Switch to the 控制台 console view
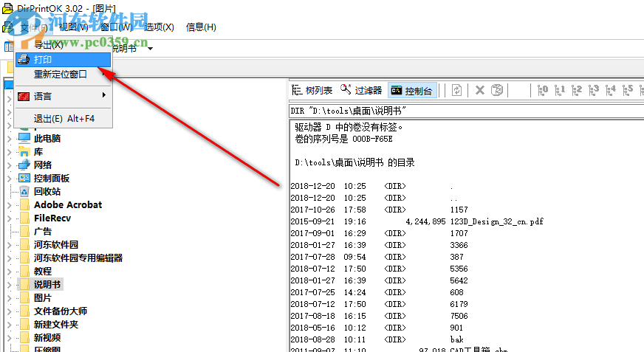Image resolution: width=644 pixels, height=352 pixels. pyautogui.click(x=412, y=91)
